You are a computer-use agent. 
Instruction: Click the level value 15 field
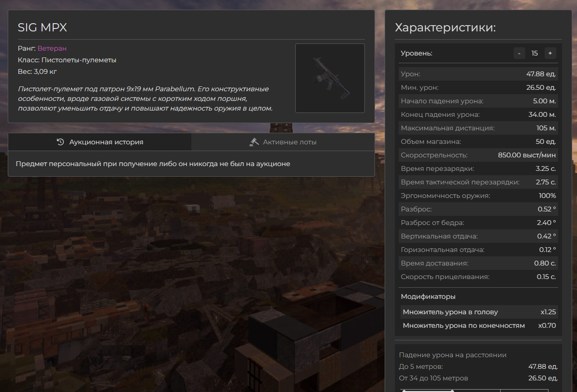[534, 53]
